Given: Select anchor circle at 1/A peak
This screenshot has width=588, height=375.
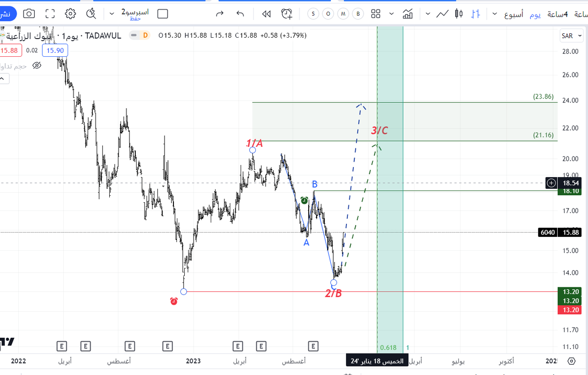Looking at the screenshot, I should 252,150.
